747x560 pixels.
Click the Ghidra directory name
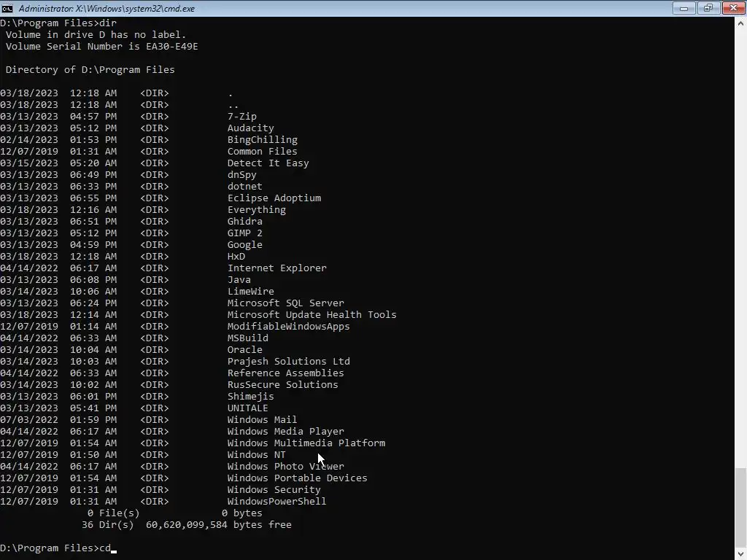click(x=245, y=222)
